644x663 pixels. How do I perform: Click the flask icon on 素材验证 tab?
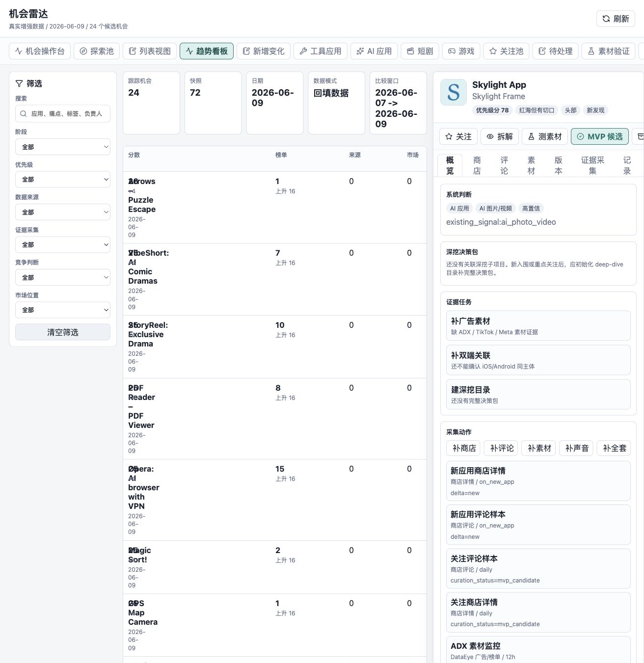coord(591,51)
